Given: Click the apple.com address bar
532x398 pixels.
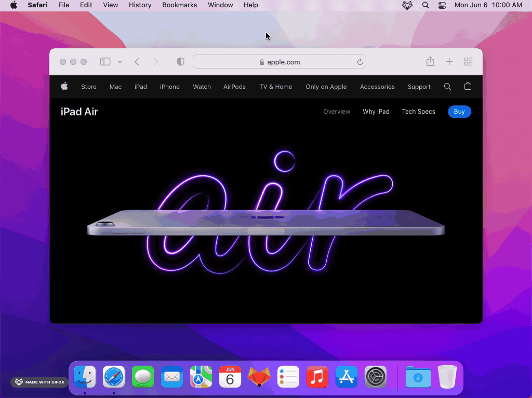Looking at the screenshot, I should (279, 62).
